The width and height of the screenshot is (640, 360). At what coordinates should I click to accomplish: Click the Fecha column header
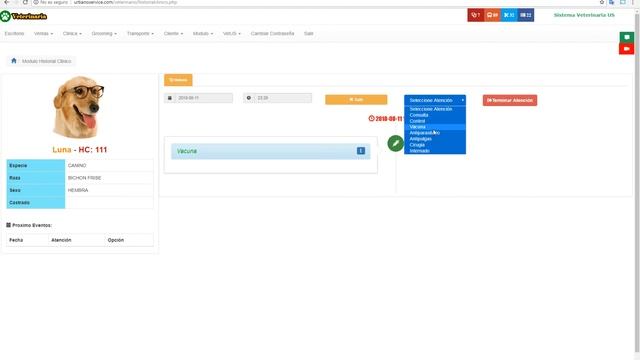16,240
